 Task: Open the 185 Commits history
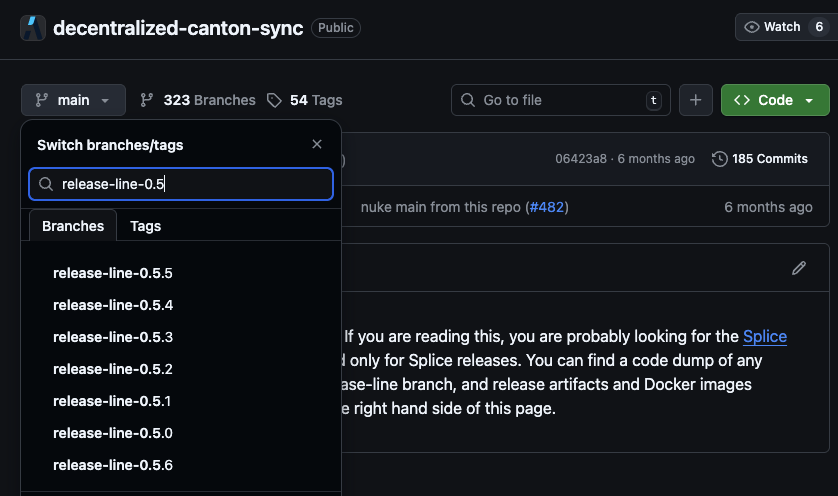[x=760, y=159]
